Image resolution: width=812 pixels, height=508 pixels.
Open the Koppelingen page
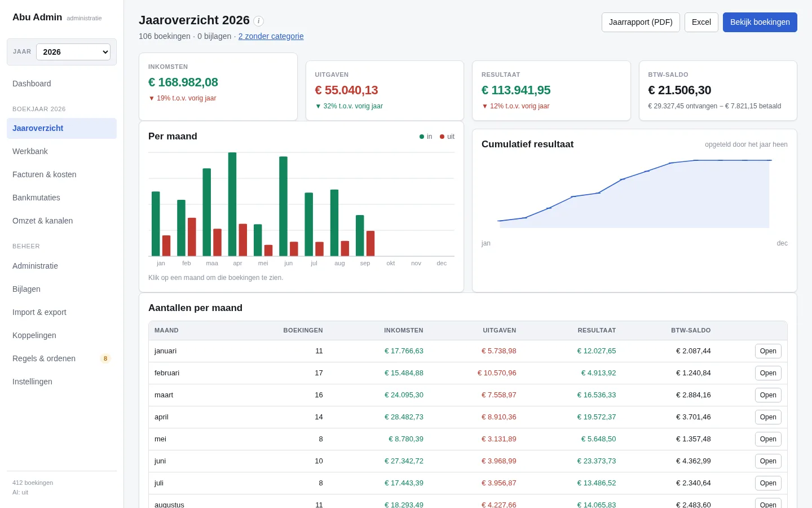tap(61, 335)
